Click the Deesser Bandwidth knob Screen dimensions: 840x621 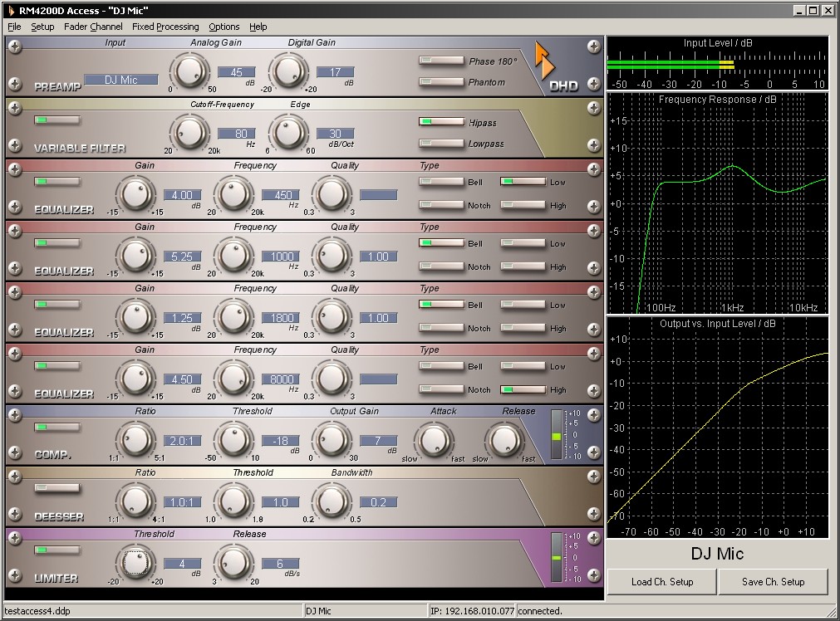point(332,501)
